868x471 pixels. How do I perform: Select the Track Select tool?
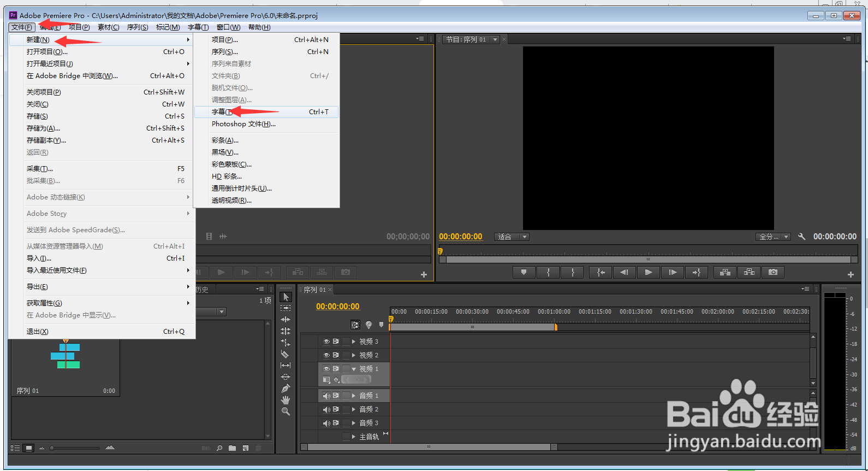pyautogui.click(x=286, y=308)
